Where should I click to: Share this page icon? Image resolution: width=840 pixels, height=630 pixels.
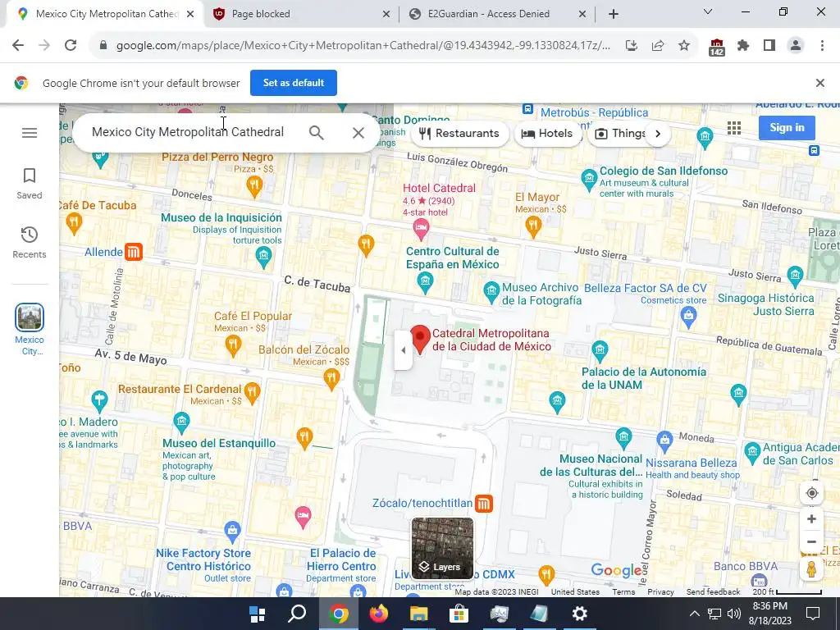click(658, 46)
